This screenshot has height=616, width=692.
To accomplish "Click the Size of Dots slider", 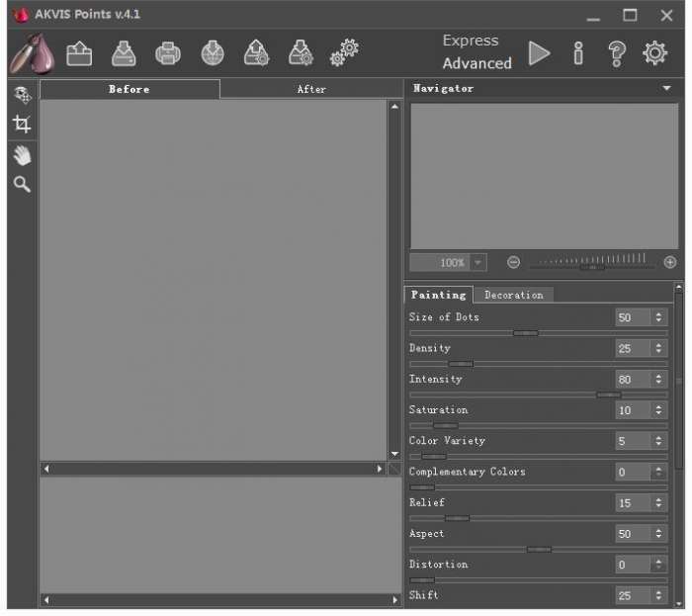I will pos(539,333).
